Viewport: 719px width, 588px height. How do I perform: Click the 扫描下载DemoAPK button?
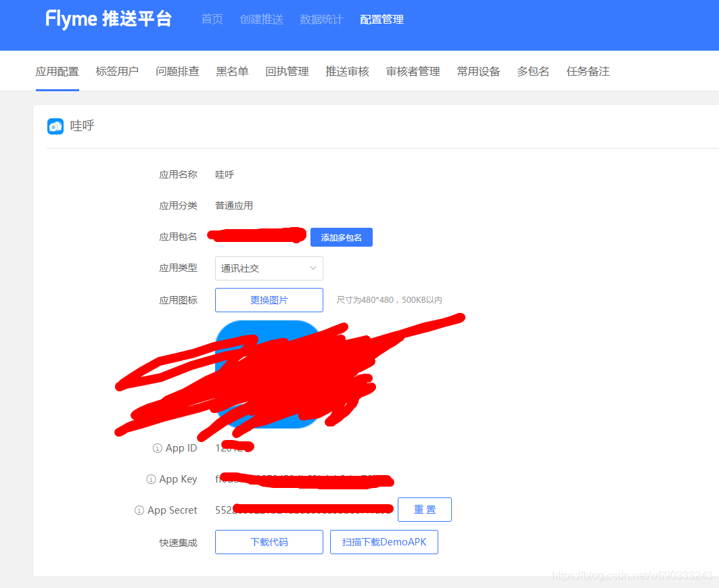tap(384, 542)
